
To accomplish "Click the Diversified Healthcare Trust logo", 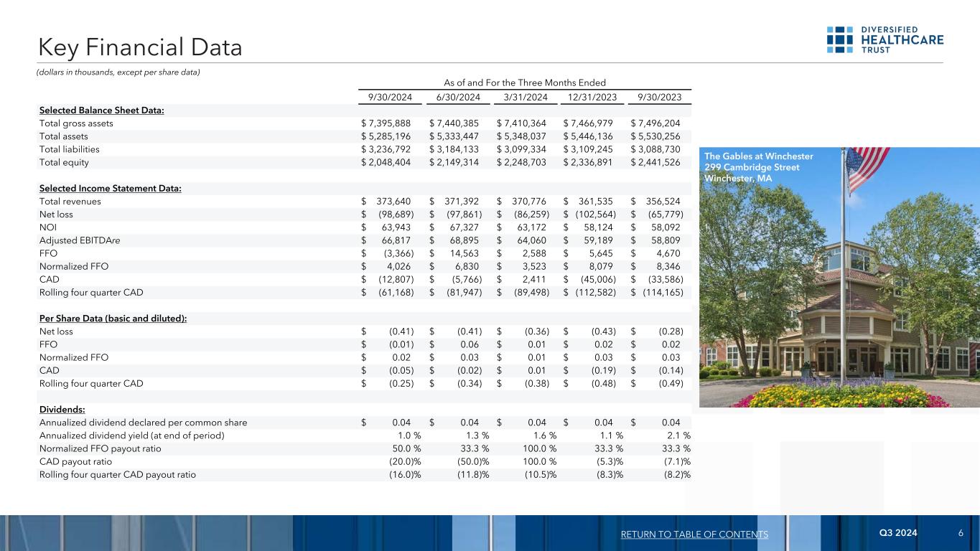I will point(885,39).
